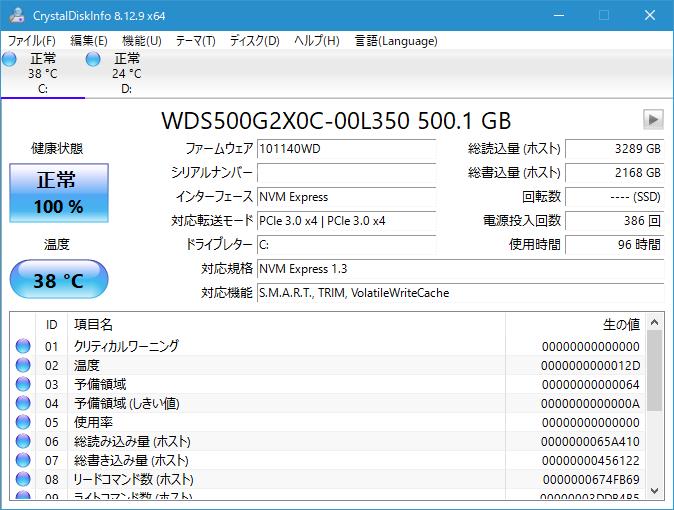Click rotation rate value ---- (SSD)
674x510 pixels.
(x=615, y=197)
